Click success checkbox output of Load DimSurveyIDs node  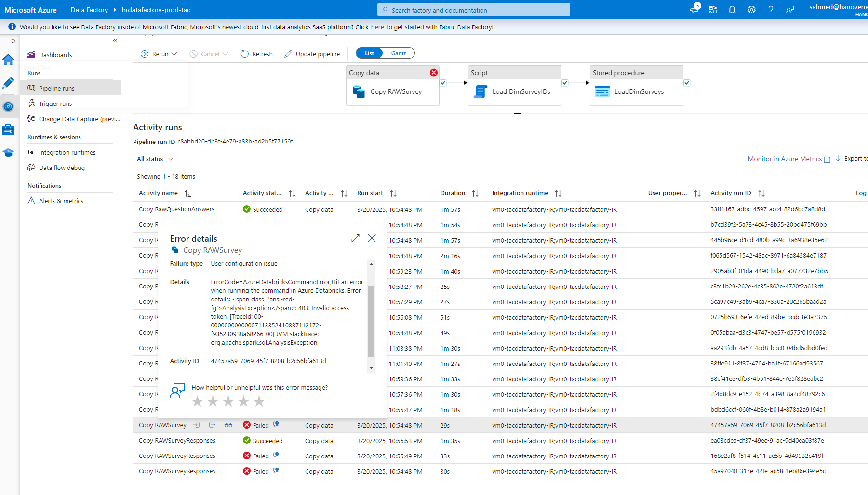pos(565,83)
